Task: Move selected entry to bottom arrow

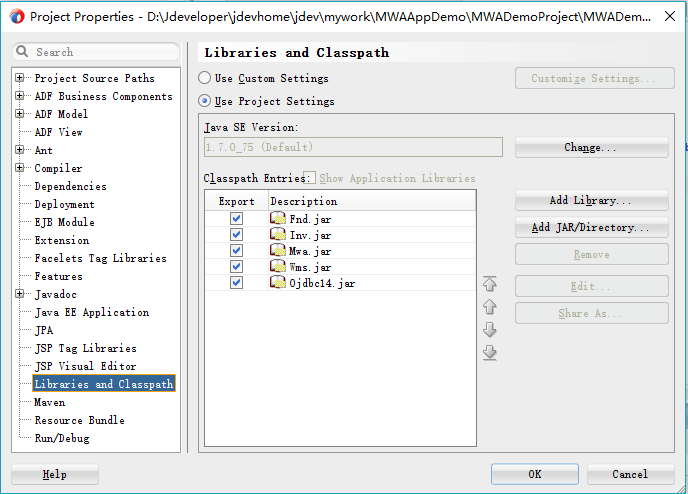Action: 490,352
